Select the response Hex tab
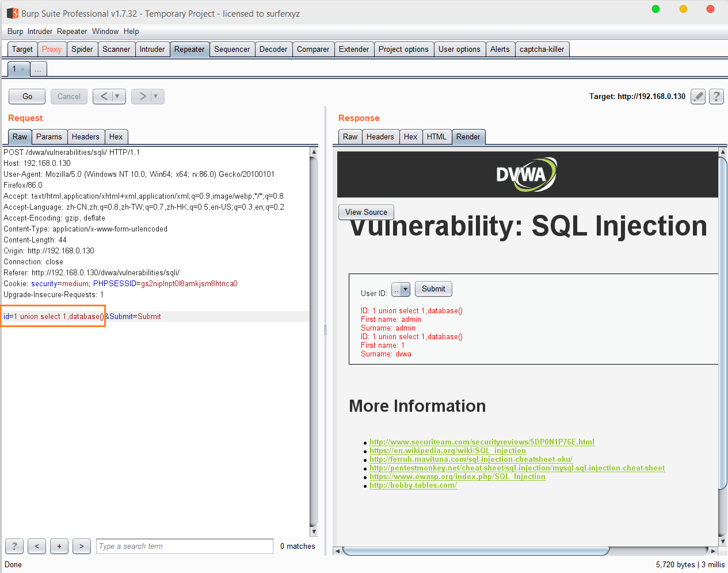This screenshot has width=728, height=573. [411, 137]
